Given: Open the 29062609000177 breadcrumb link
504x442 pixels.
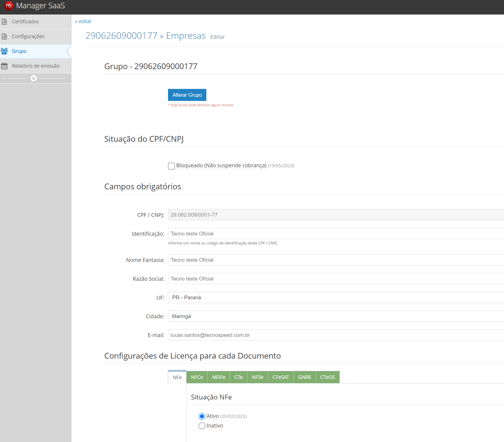Looking at the screenshot, I should click(x=121, y=36).
